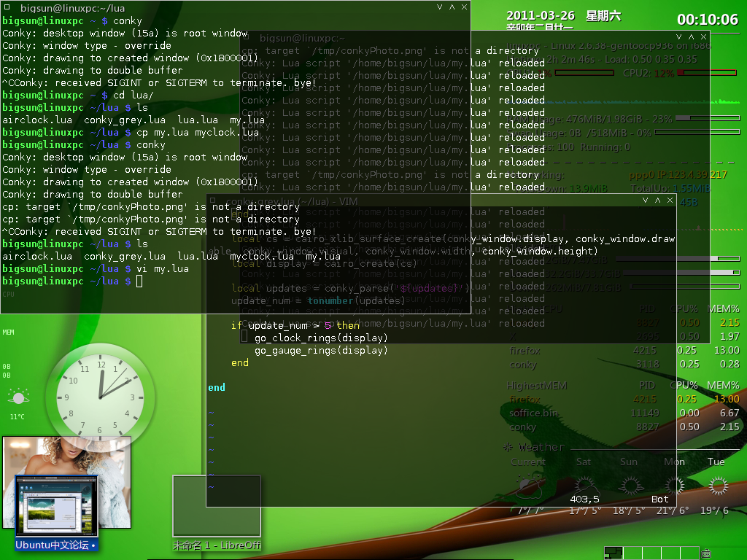Click the '11°C' temperature reading
The width and height of the screenshot is (747, 560).
18,416
